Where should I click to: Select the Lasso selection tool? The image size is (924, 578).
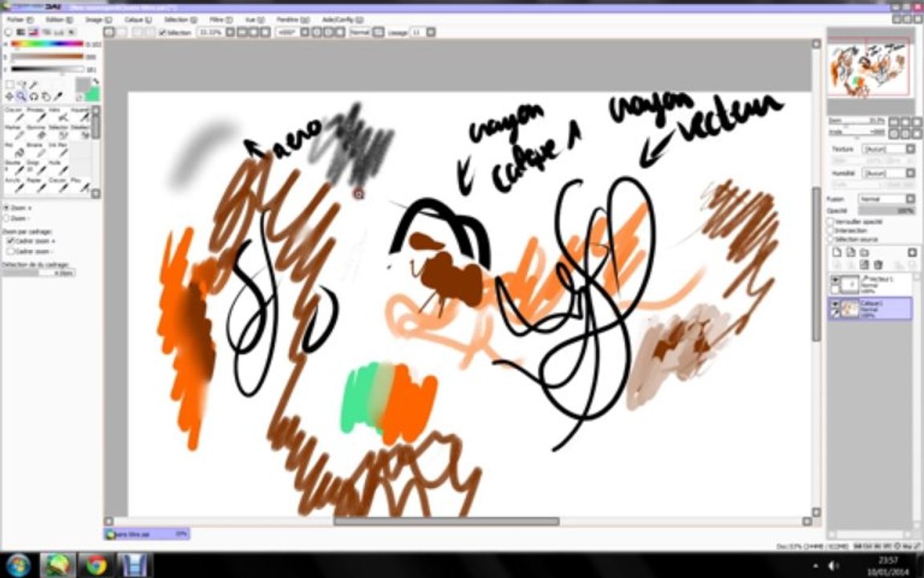pos(21,85)
